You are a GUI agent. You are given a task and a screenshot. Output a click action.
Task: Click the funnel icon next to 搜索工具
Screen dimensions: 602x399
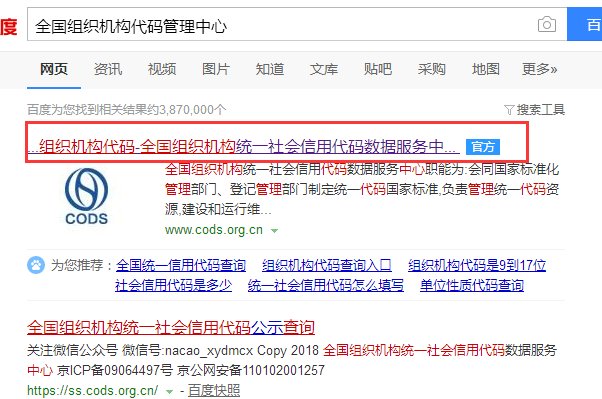[509, 110]
